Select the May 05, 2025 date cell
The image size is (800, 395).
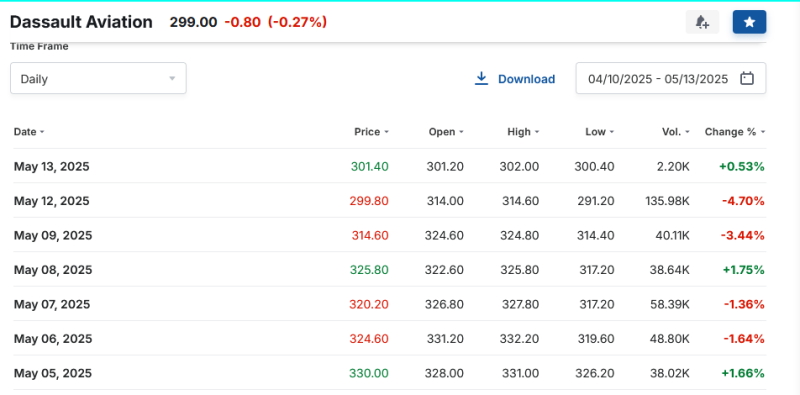[x=53, y=374]
